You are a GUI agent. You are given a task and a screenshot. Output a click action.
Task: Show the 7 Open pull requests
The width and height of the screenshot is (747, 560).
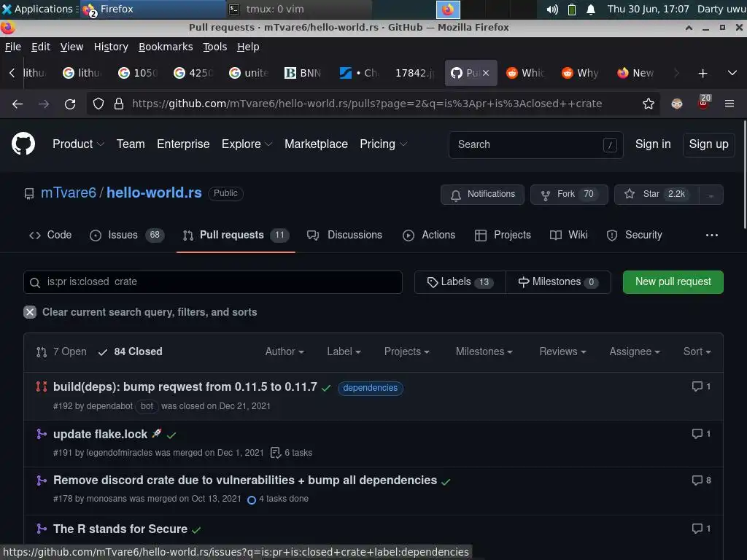(61, 351)
